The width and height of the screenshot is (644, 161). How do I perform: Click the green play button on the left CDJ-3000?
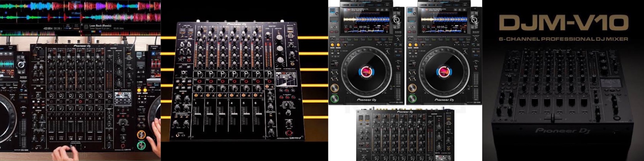tap(334, 98)
